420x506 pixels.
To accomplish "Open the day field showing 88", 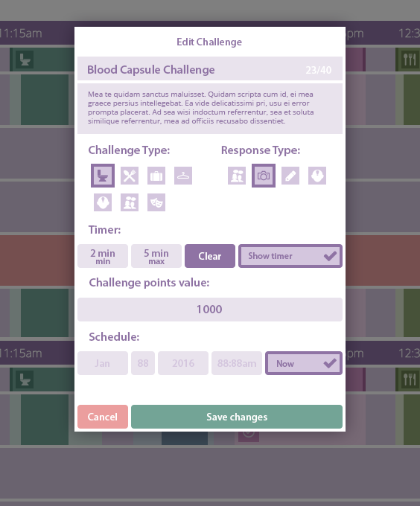I will (x=143, y=363).
